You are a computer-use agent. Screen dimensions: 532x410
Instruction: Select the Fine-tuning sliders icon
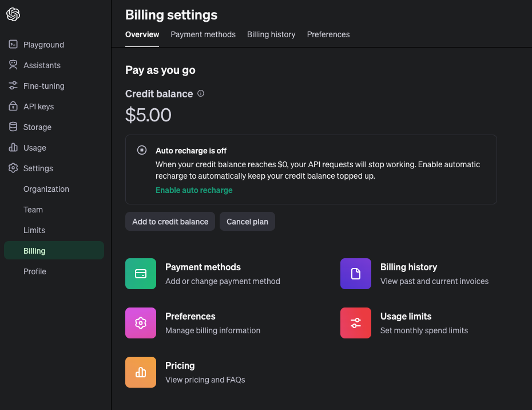coord(13,86)
